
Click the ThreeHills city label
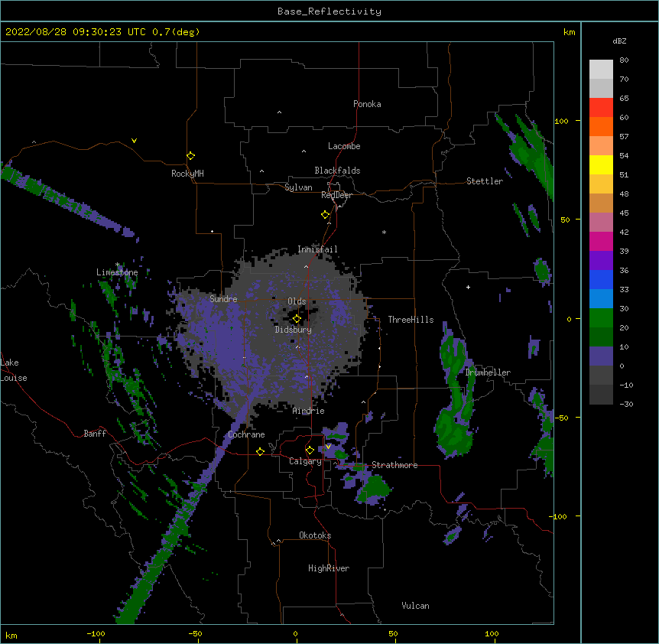pyautogui.click(x=411, y=320)
